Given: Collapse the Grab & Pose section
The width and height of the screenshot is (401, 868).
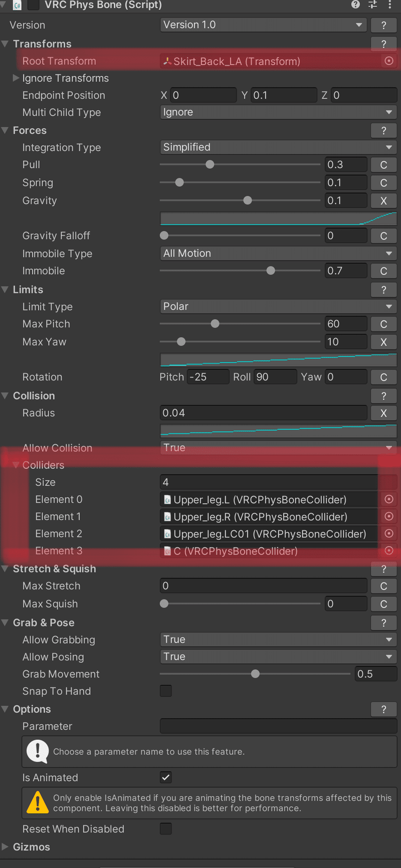Looking at the screenshot, I should 5,623.
